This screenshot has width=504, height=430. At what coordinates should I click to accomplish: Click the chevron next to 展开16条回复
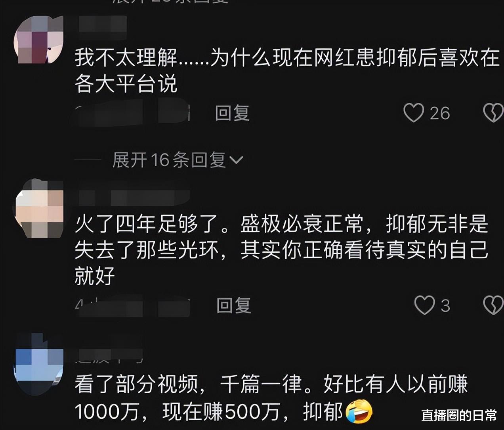coord(236,160)
